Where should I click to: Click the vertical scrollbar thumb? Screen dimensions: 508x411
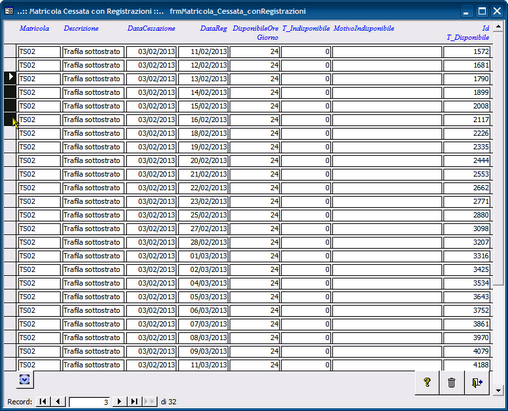[498, 158]
